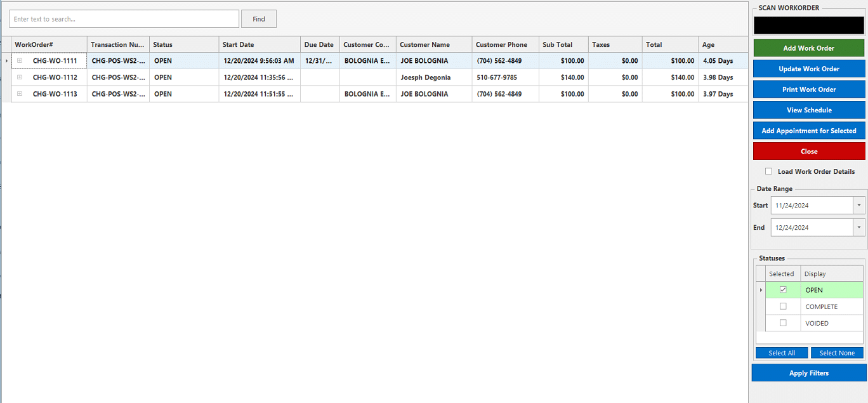The height and width of the screenshot is (403, 868).
Task: Click Add Appointment for Selected
Action: 809,131
